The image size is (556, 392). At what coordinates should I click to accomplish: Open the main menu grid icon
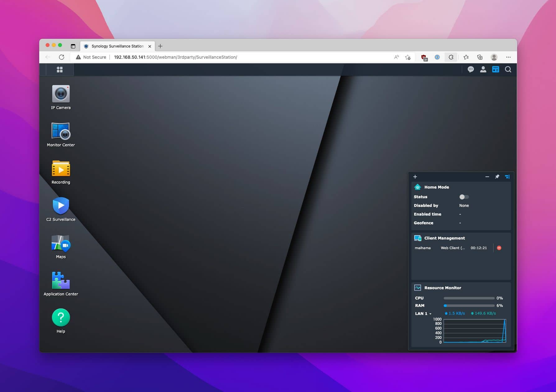(60, 70)
